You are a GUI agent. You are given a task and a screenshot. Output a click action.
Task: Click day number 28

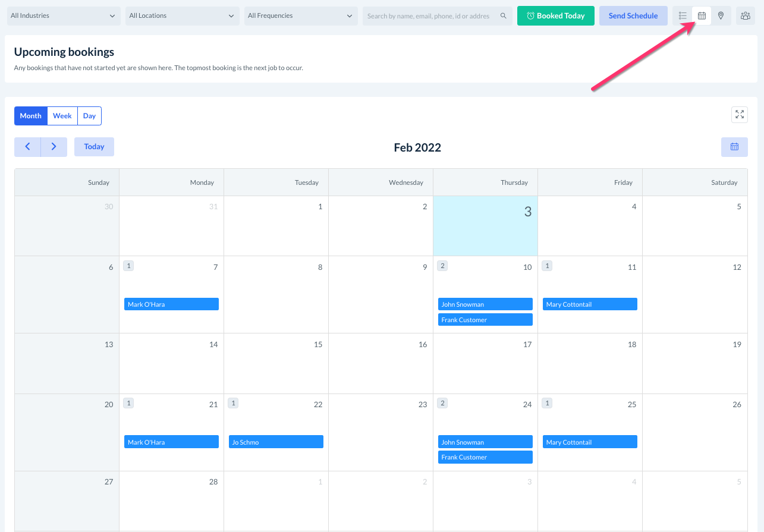point(213,481)
